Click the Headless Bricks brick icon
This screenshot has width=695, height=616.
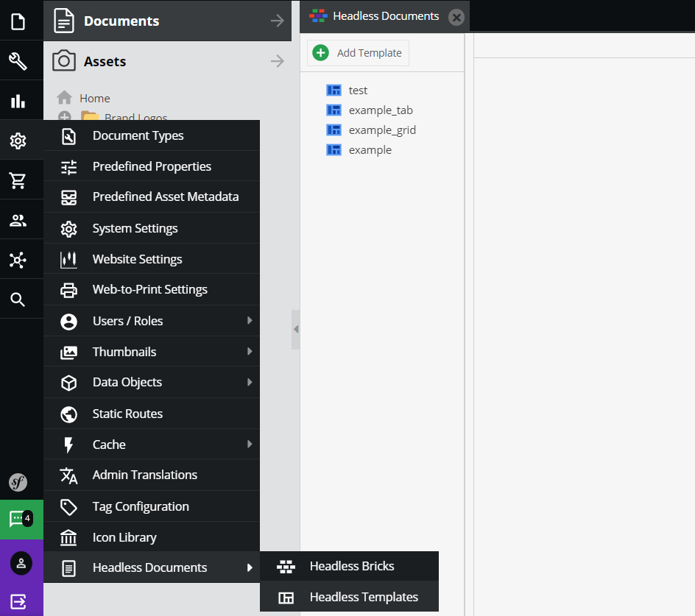(x=286, y=567)
